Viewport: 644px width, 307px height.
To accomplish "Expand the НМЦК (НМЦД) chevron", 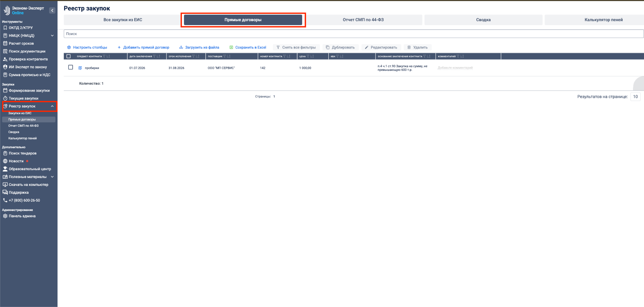I will (52, 36).
